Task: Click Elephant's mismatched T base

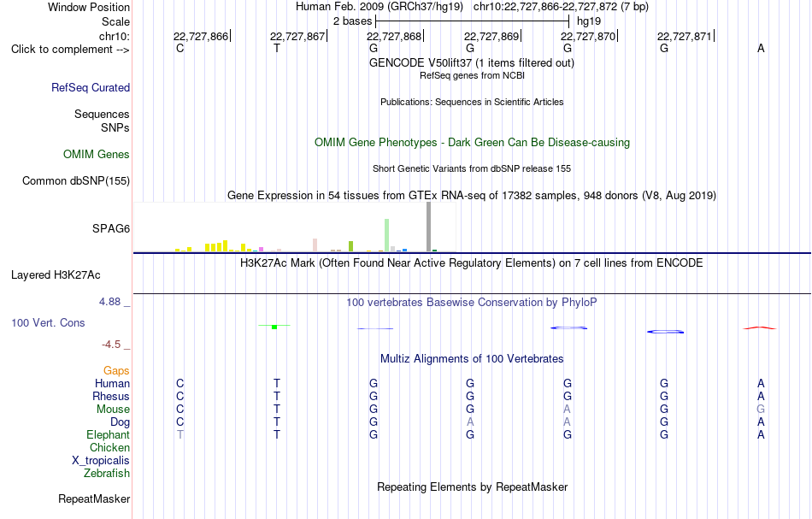Action: coord(180,435)
